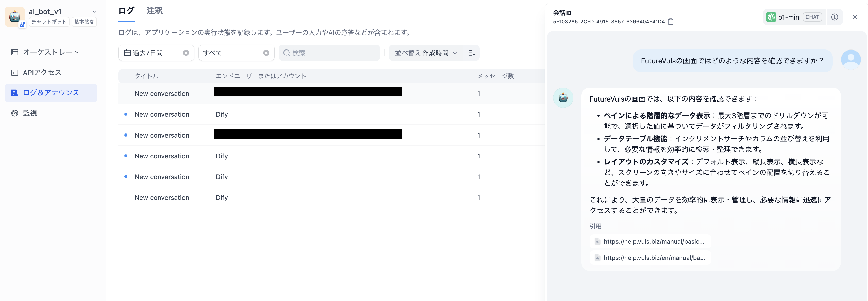Expand the 並べ替え 作成時間 sort dropdown
Viewport: 868px width, 301px height.
tap(426, 53)
